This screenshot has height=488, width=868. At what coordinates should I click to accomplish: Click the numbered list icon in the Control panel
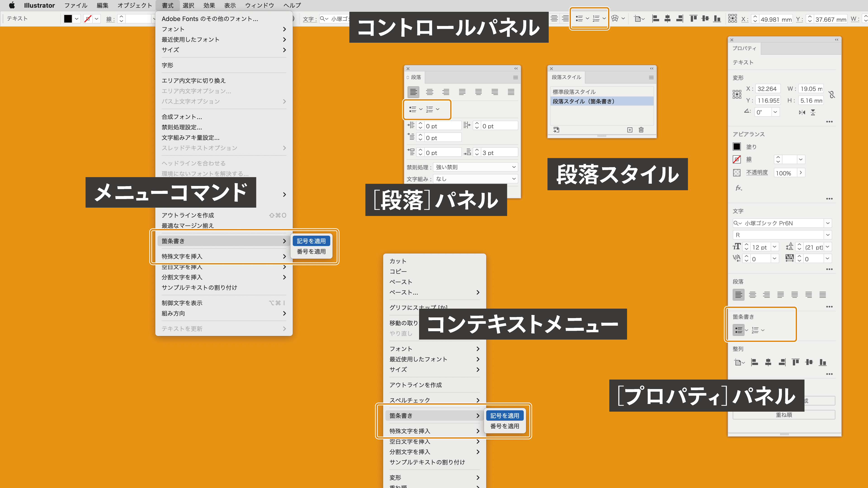596,19
